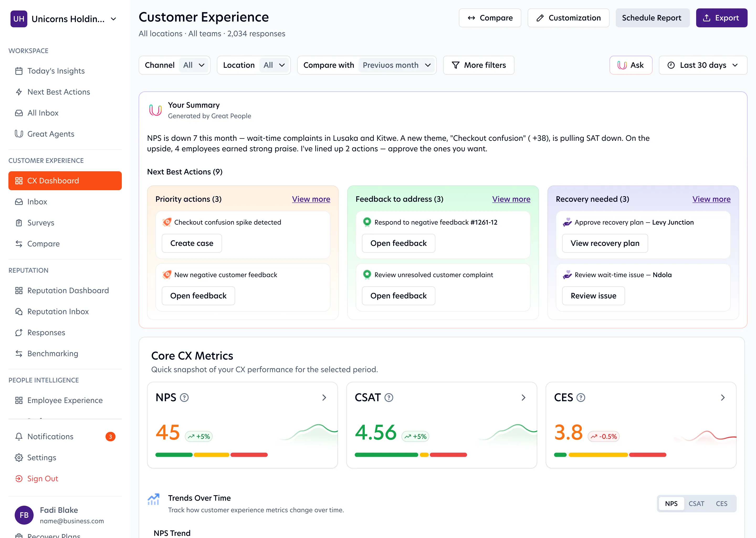Select the NPS trends tab

[671, 504]
